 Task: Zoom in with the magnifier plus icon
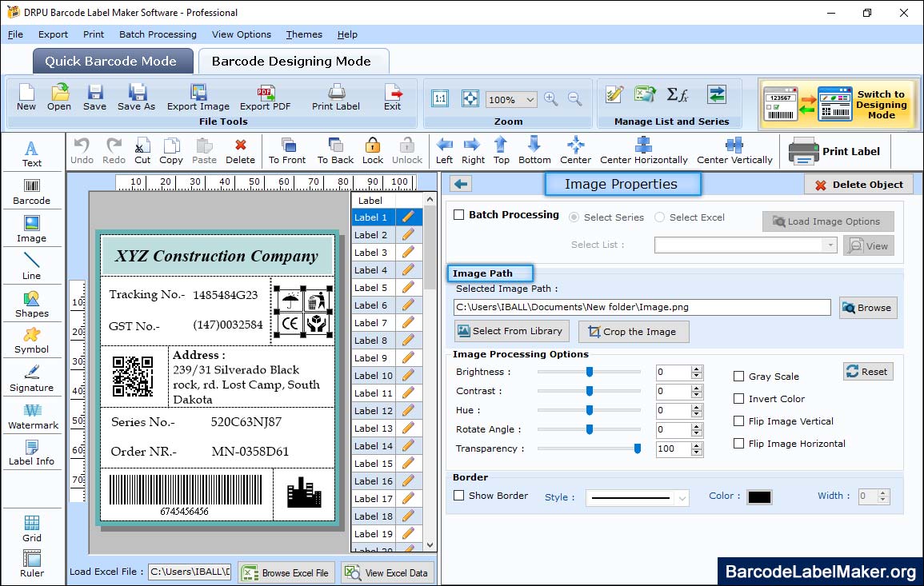tap(551, 99)
